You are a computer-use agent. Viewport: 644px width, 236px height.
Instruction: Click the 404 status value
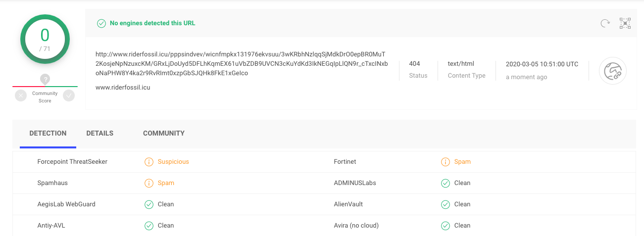click(x=414, y=64)
